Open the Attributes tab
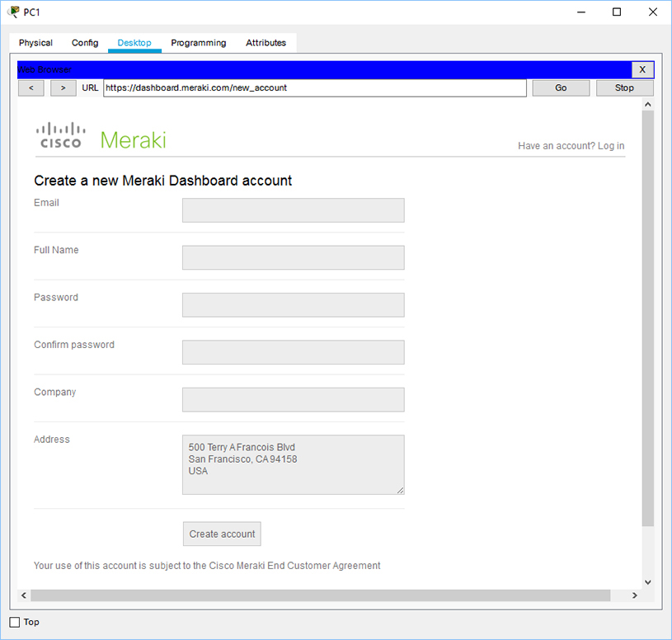Viewport: 672px width, 640px height. pos(266,43)
